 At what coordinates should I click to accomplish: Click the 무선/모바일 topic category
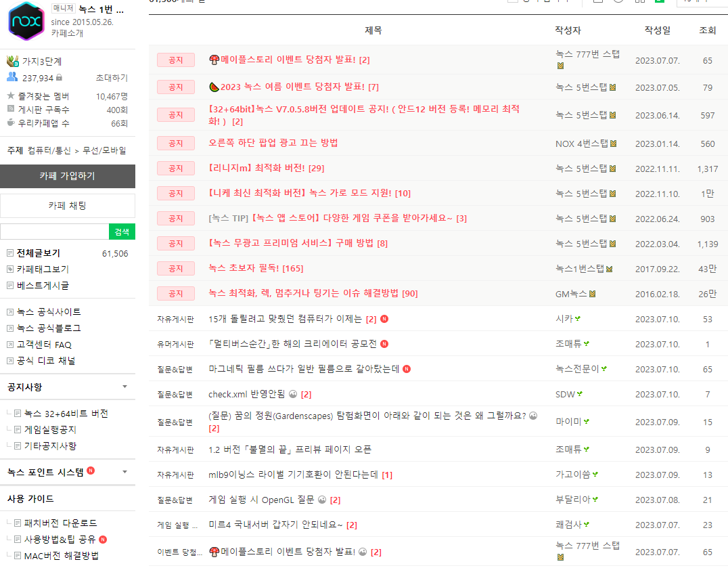click(x=104, y=150)
